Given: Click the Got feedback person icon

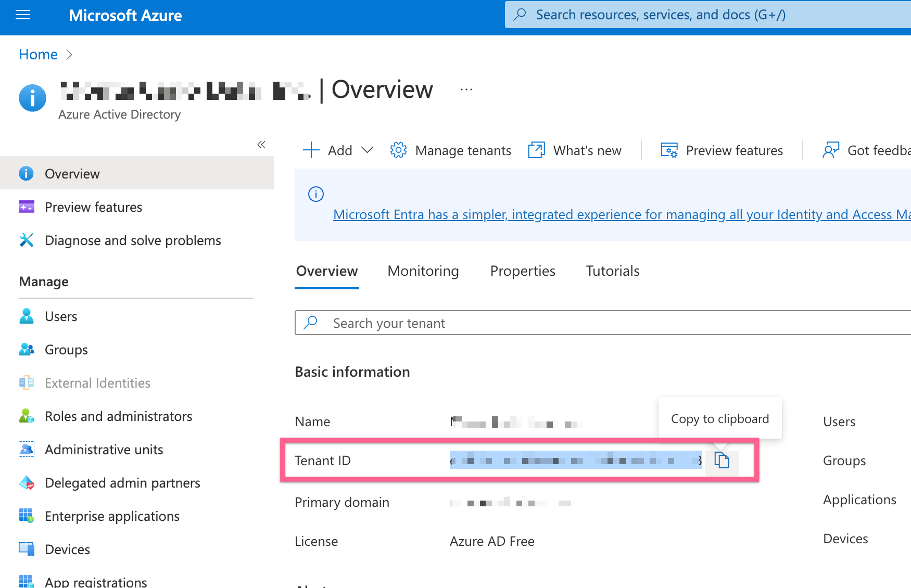Looking at the screenshot, I should click(831, 150).
